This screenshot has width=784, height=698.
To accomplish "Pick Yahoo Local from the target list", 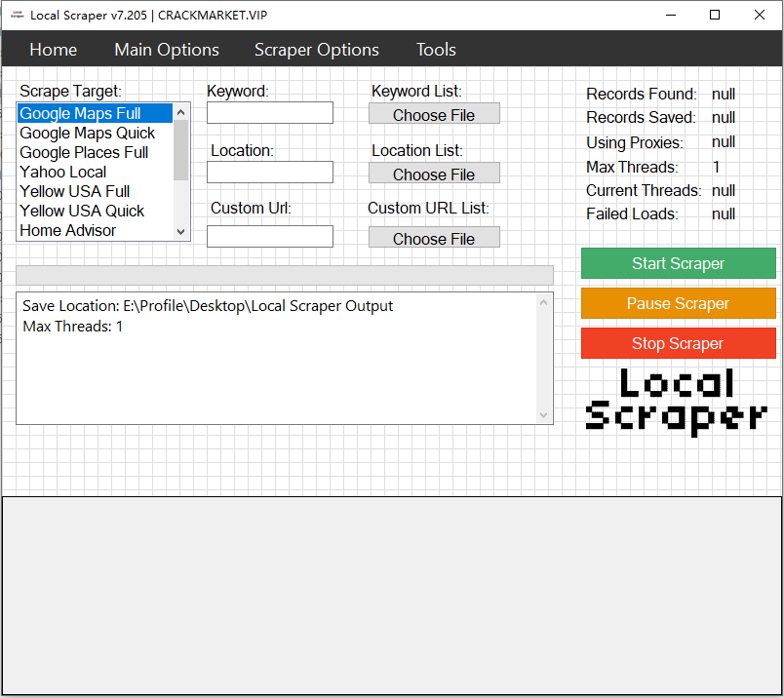I will [95, 172].
